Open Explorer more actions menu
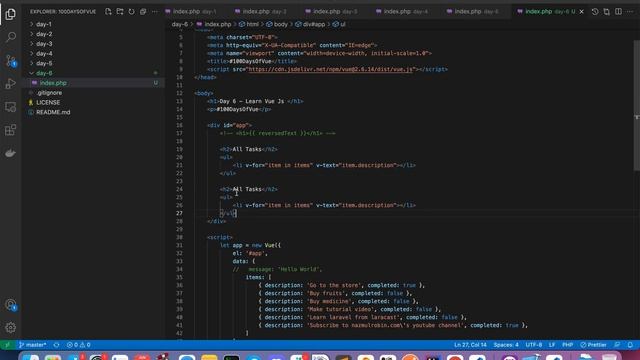The image size is (640, 360). pyautogui.click(x=154, y=11)
